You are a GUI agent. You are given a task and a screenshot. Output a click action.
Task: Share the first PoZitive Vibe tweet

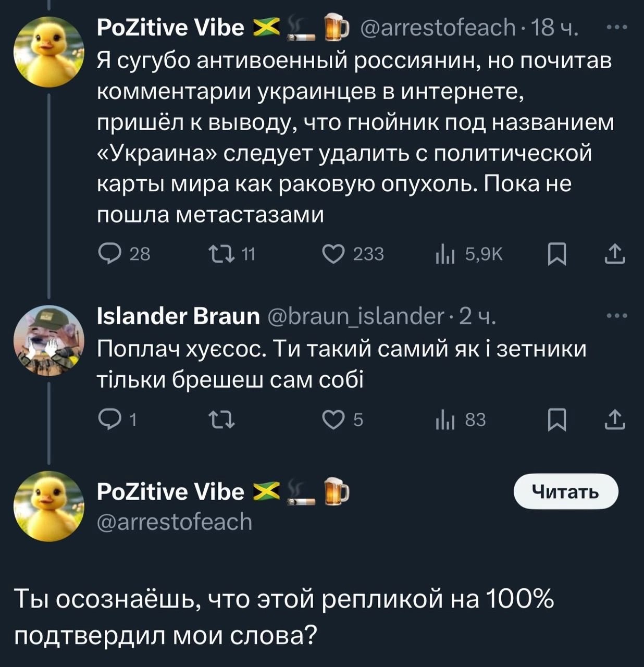615,254
